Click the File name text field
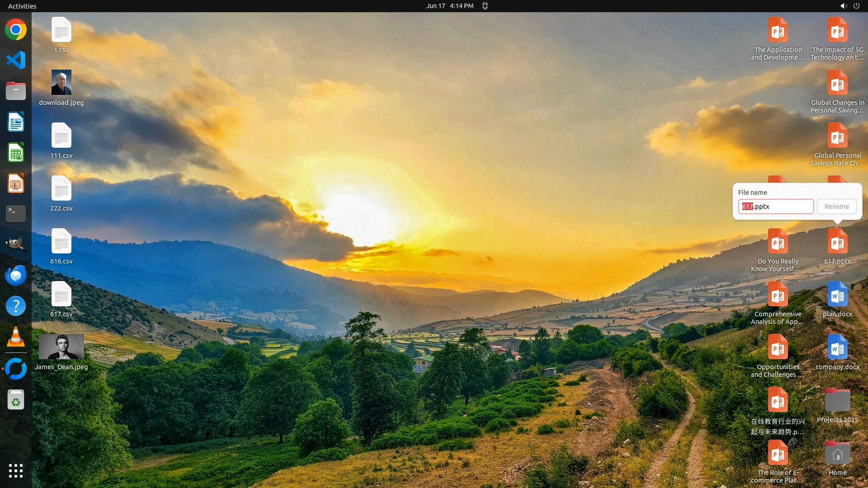Image resolution: width=868 pixels, height=488 pixels. click(776, 206)
